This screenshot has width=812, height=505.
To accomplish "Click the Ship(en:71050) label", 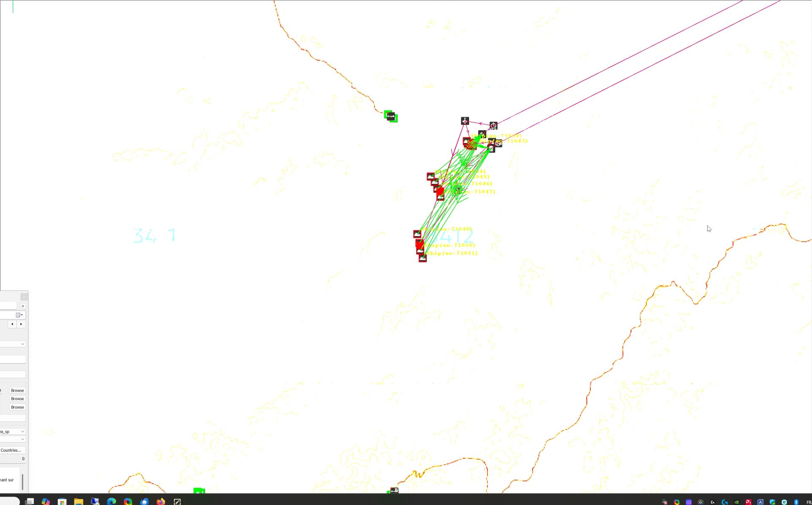I will 450,245.
